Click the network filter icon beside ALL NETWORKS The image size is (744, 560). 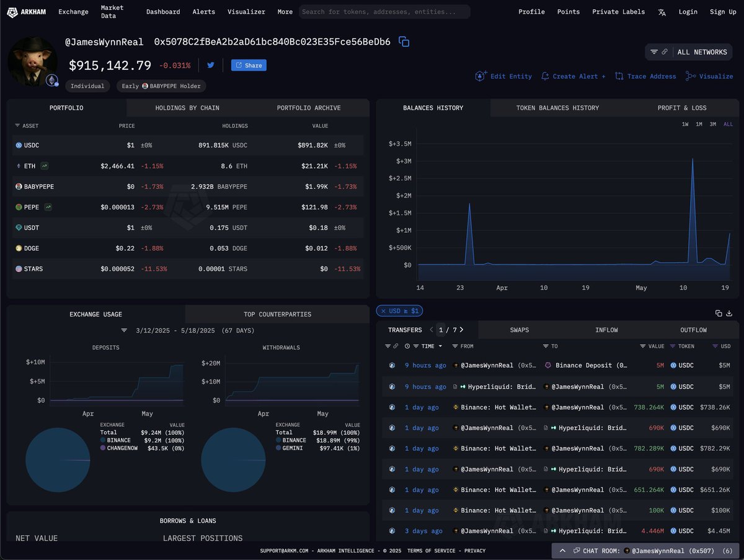tap(654, 52)
